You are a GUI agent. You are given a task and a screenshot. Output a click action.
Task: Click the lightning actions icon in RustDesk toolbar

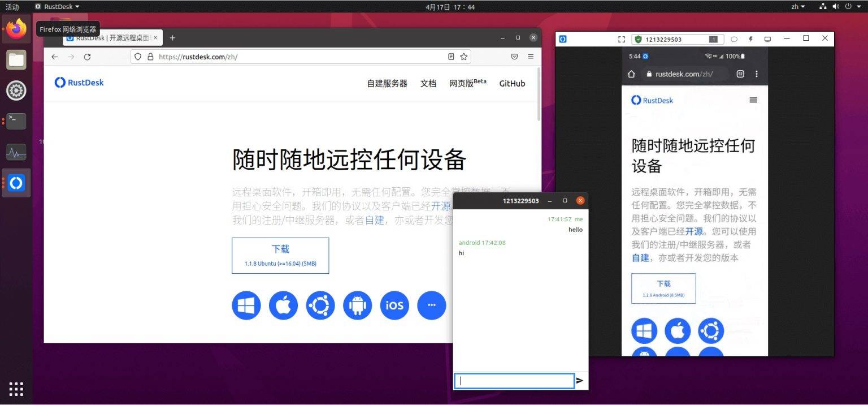point(750,38)
